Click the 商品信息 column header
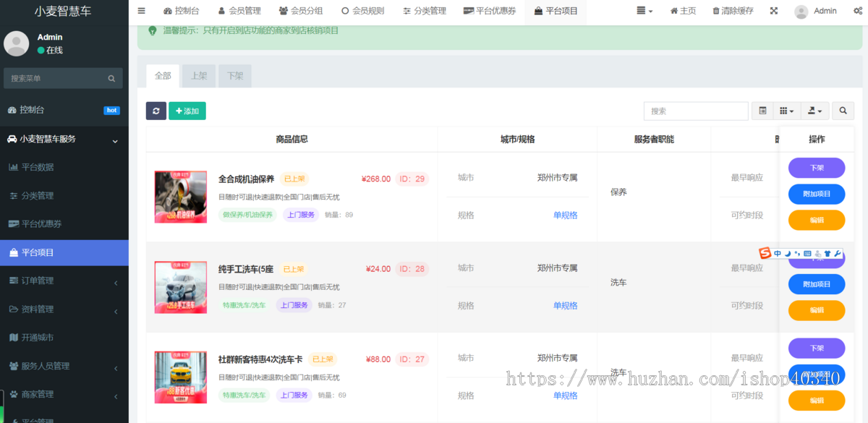 tap(292, 139)
